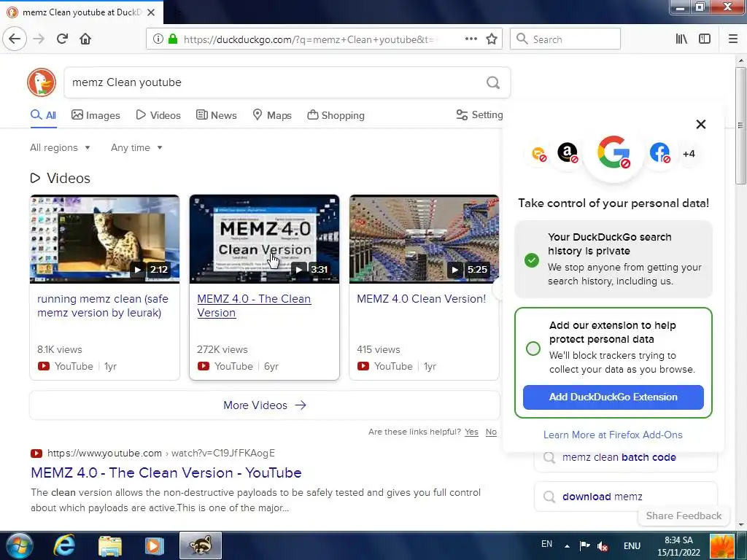Click the green padlock security icon
The height and width of the screenshot is (560, 747).
[172, 39]
